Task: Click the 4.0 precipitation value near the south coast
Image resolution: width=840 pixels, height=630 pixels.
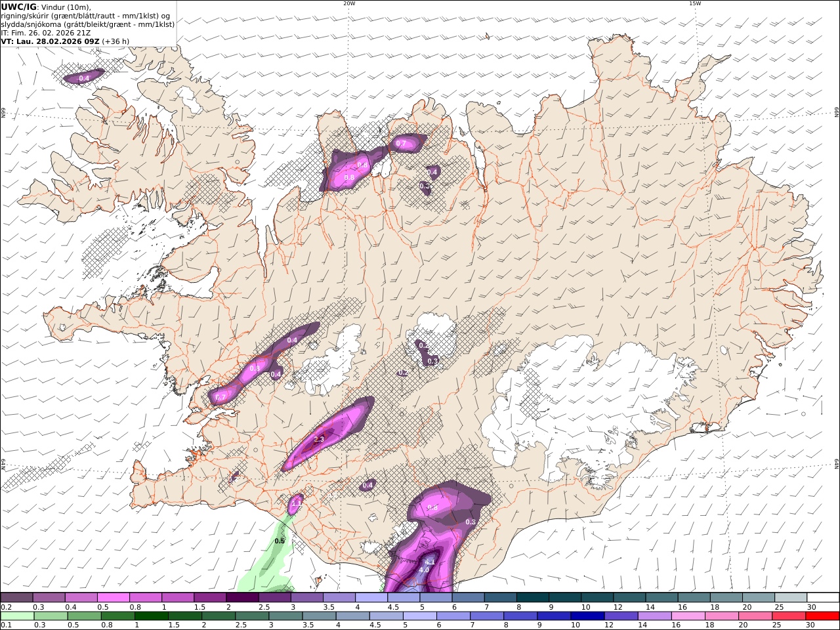Action: coord(424,570)
